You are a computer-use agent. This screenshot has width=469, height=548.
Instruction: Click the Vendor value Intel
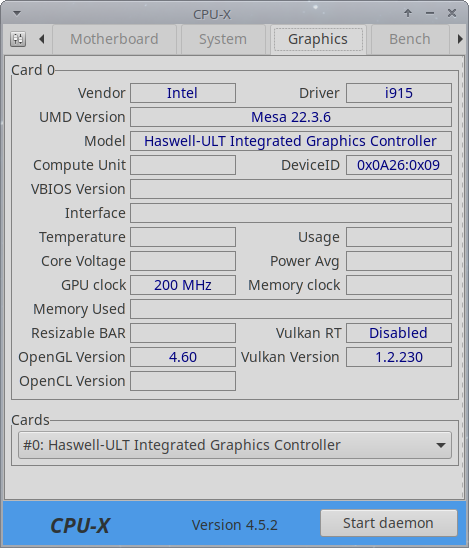183,93
